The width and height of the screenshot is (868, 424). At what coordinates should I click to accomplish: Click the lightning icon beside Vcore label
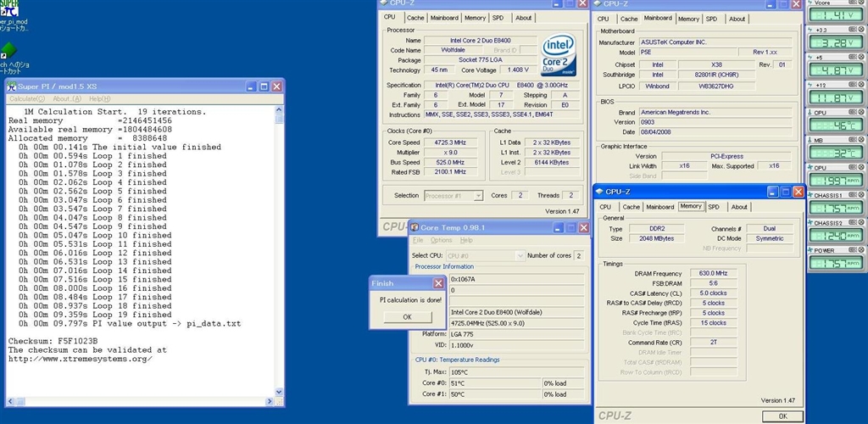[811, 3]
